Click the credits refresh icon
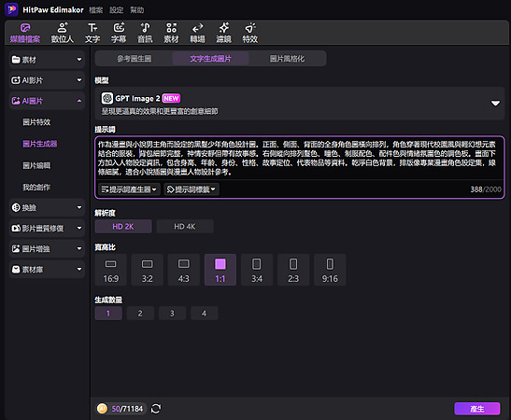Screen dimensions: 511x420 pos(156,409)
